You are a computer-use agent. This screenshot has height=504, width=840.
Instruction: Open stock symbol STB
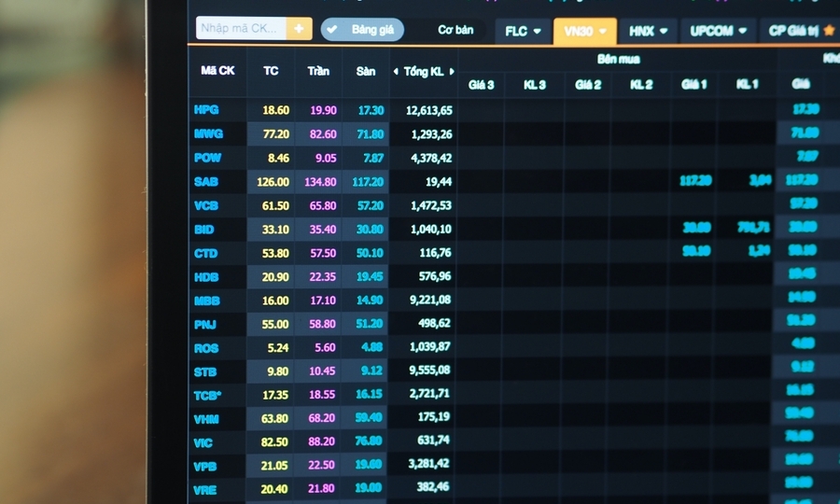pyautogui.click(x=205, y=371)
